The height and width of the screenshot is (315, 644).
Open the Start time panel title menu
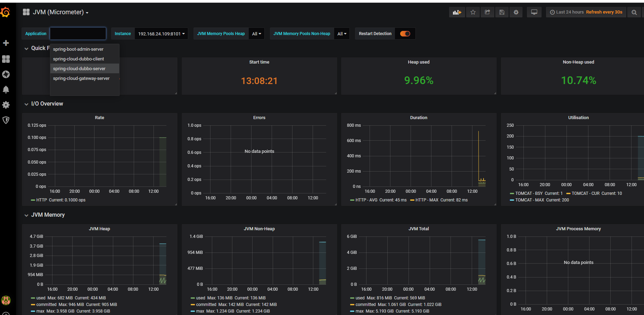coord(259,62)
